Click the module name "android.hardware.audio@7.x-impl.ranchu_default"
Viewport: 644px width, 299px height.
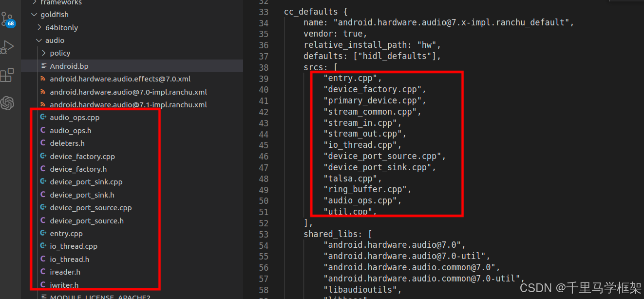pos(452,22)
